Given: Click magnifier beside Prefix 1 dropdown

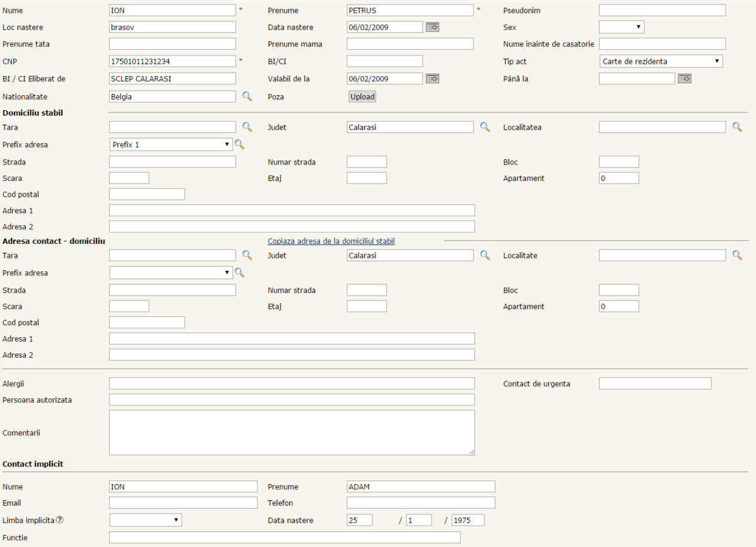Looking at the screenshot, I should (x=239, y=145).
